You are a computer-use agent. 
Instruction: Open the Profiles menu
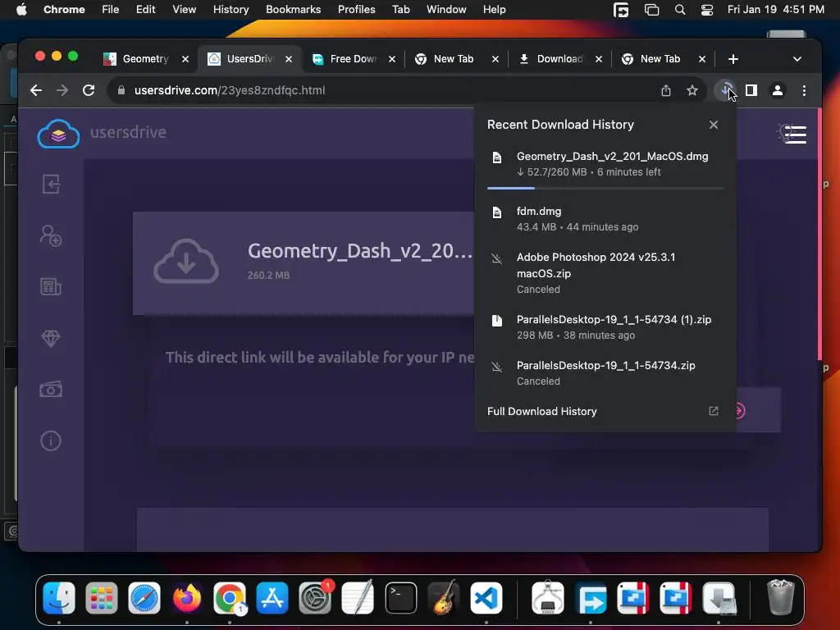[356, 10]
